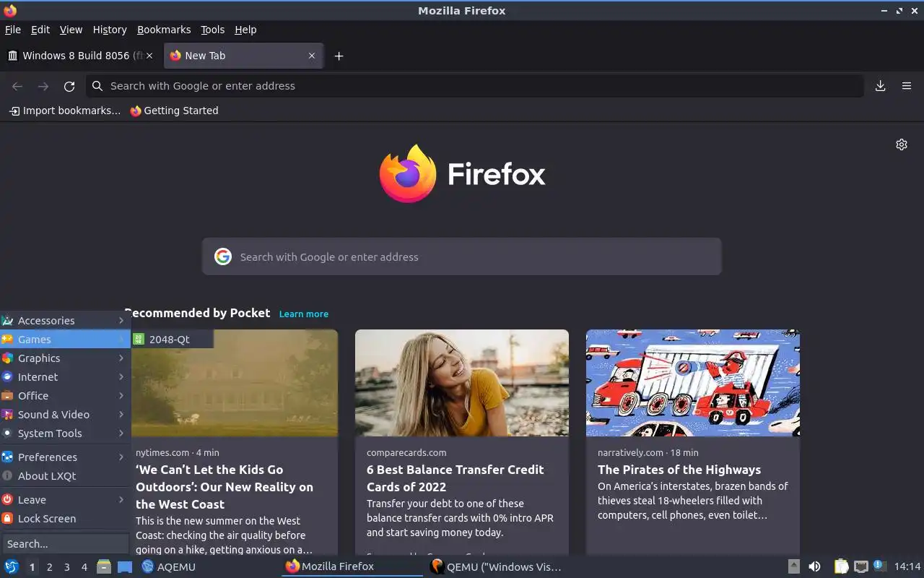Open the Downloads panel icon

click(881, 86)
